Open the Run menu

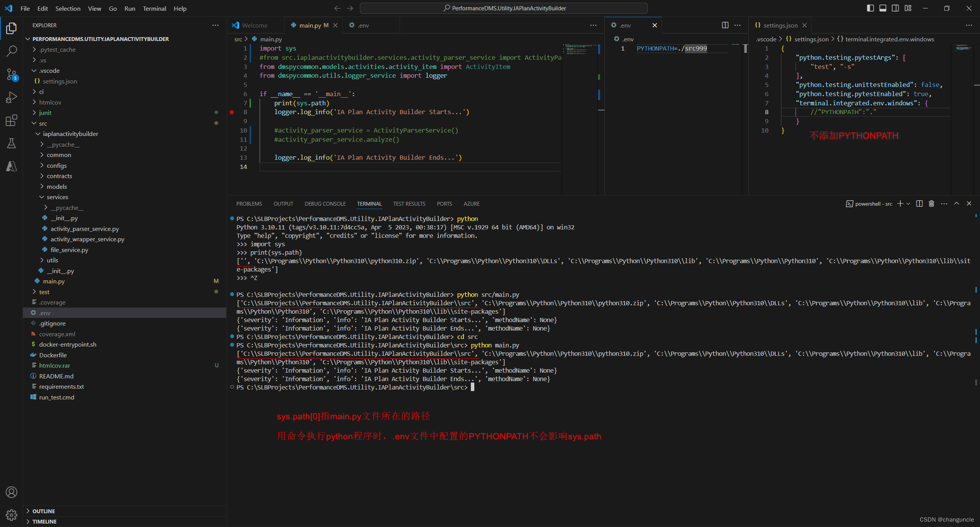pos(130,8)
